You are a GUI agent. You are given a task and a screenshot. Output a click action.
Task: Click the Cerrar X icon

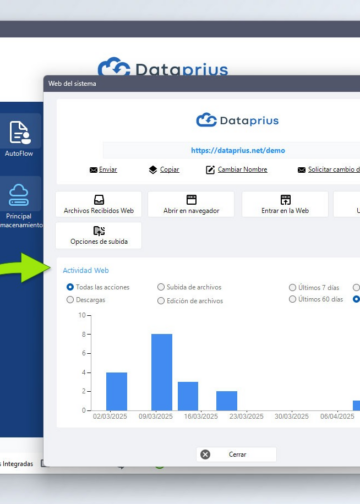point(205,454)
